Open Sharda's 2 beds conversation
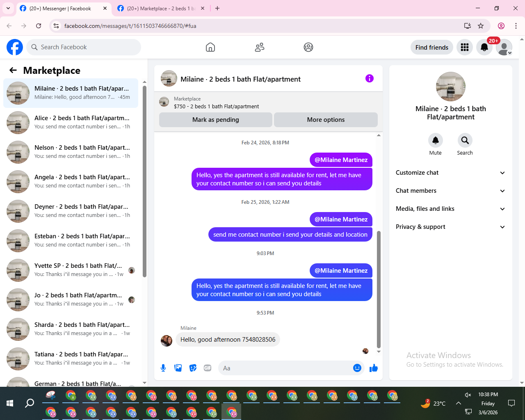The height and width of the screenshot is (420, 525). [71, 329]
